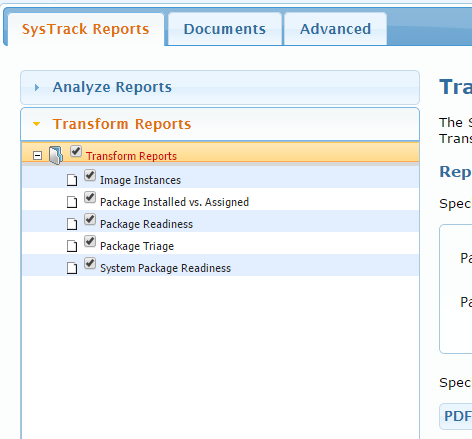Click the System Package Readiness document icon
This screenshot has width=472, height=439.
click(72, 268)
